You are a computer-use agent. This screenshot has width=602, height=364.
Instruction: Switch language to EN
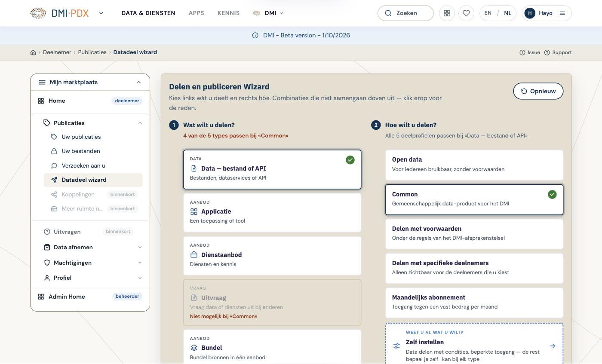point(488,13)
